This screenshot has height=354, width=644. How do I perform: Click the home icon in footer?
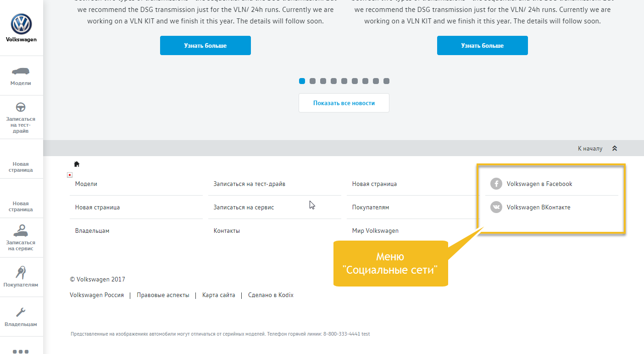pos(77,164)
